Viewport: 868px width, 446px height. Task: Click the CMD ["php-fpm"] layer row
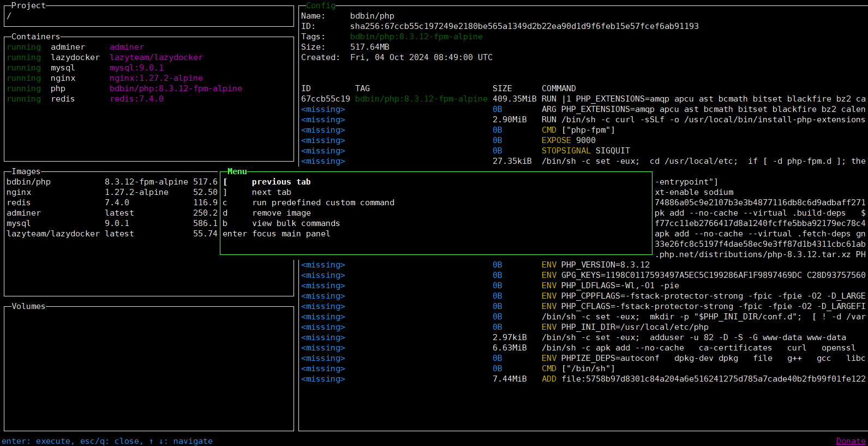583,130
